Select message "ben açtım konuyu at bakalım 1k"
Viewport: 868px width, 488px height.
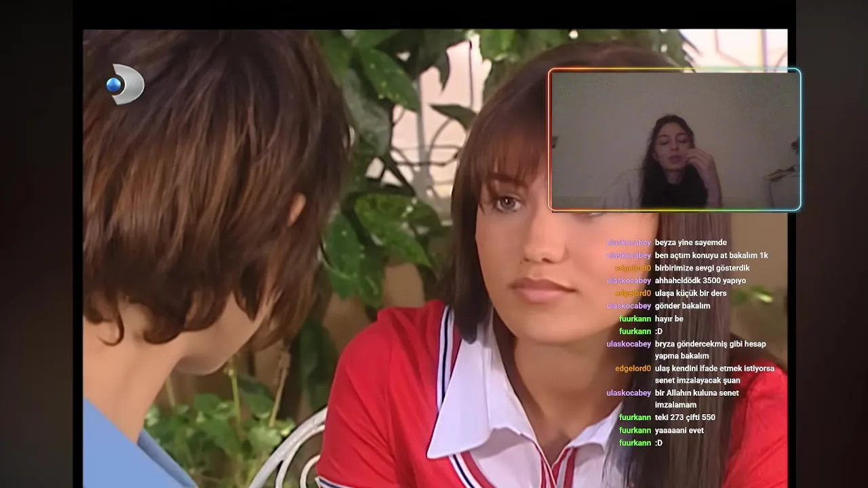point(711,256)
